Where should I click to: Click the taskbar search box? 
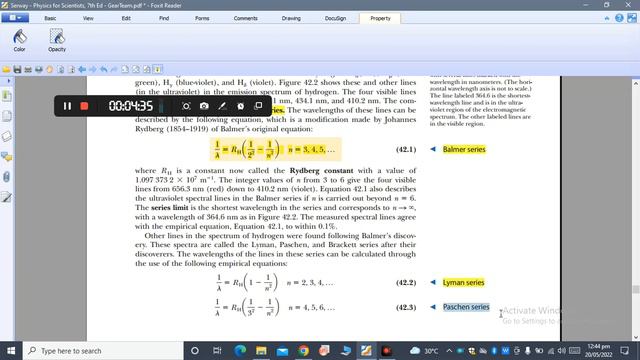click(x=103, y=351)
